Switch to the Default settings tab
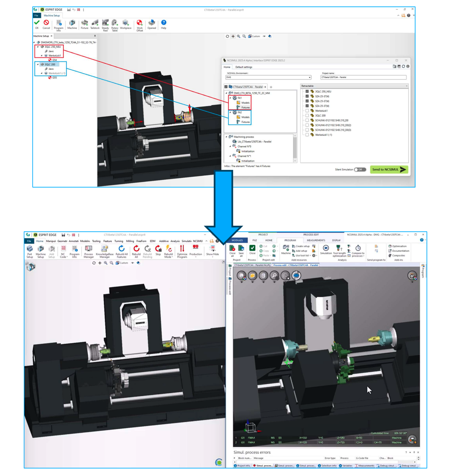The height and width of the screenshot is (476, 453). [x=243, y=67]
